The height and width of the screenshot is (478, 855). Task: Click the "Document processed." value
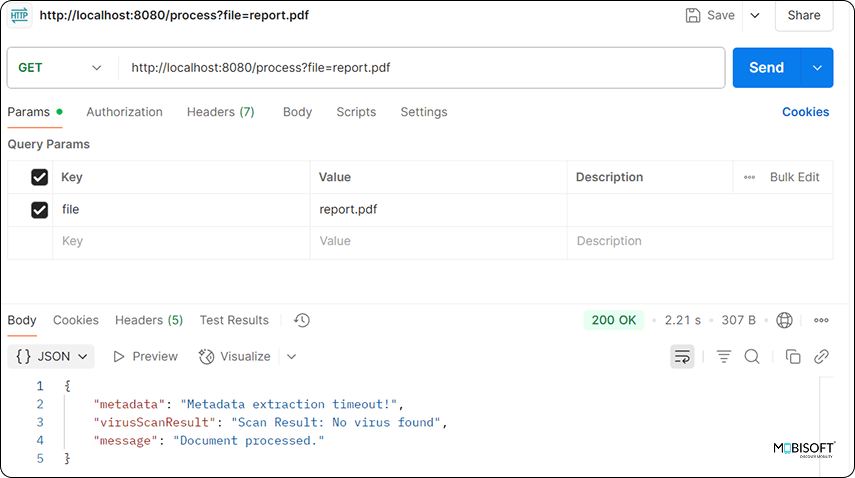pos(249,440)
